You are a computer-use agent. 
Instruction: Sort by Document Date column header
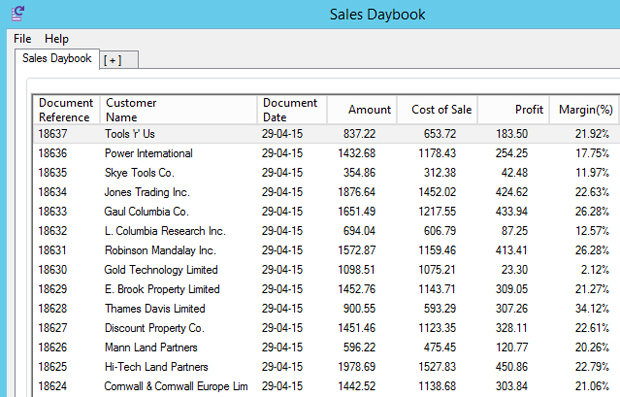pos(292,110)
